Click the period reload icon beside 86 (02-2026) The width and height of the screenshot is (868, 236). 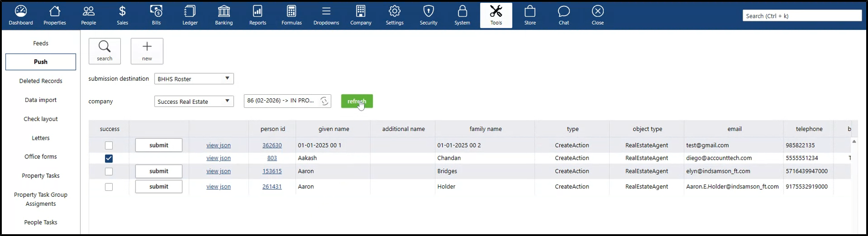pos(324,101)
